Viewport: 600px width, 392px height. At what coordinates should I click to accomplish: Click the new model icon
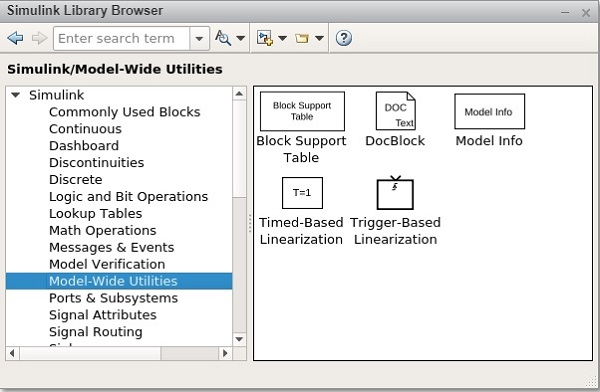click(265, 38)
